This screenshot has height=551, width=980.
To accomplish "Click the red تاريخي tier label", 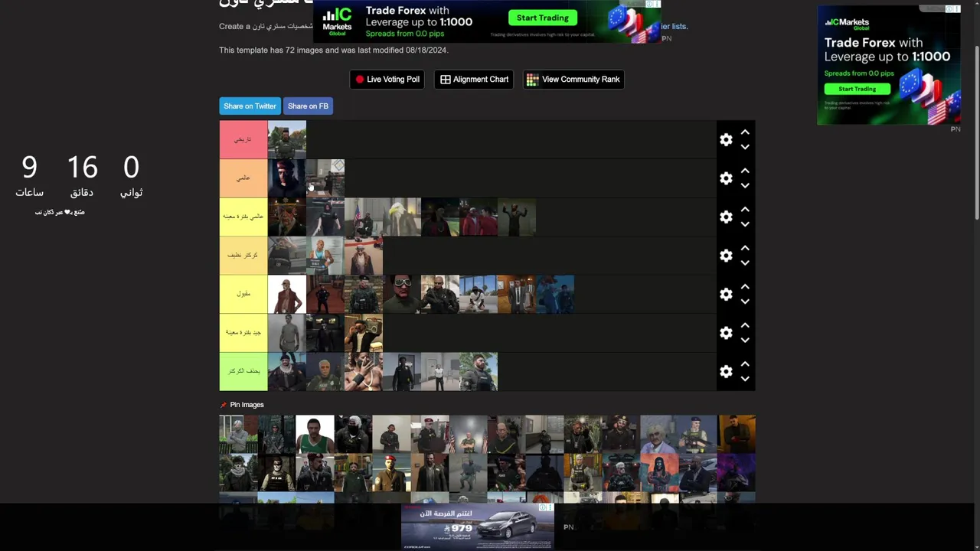I will point(243,140).
